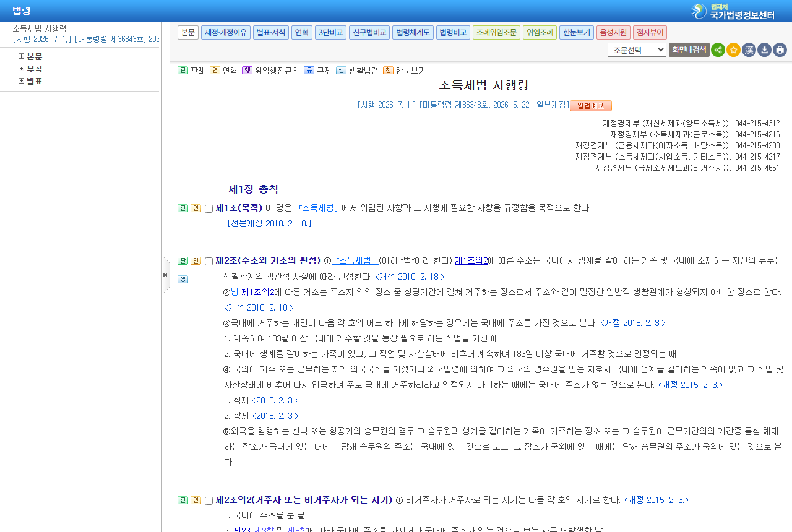The image size is (792, 532).
Task: Click 시행 2026. 7. 1. info under main title
Action: [387, 105]
